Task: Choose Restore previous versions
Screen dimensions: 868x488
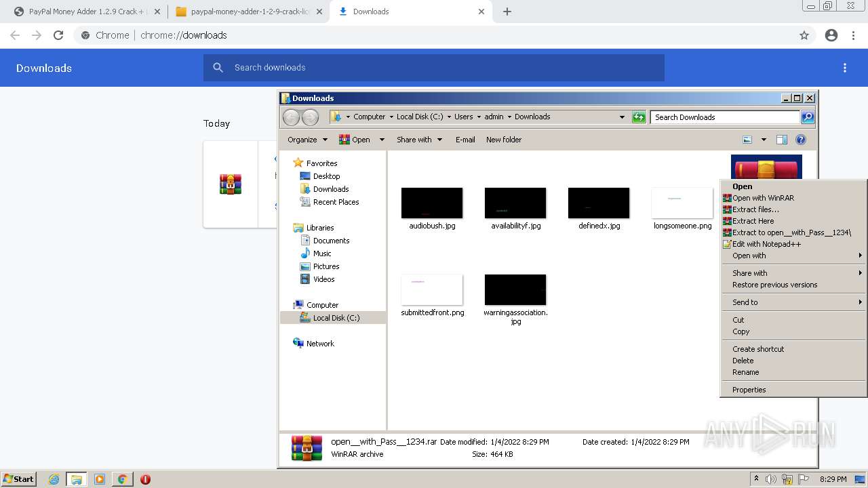Action: click(x=793, y=285)
